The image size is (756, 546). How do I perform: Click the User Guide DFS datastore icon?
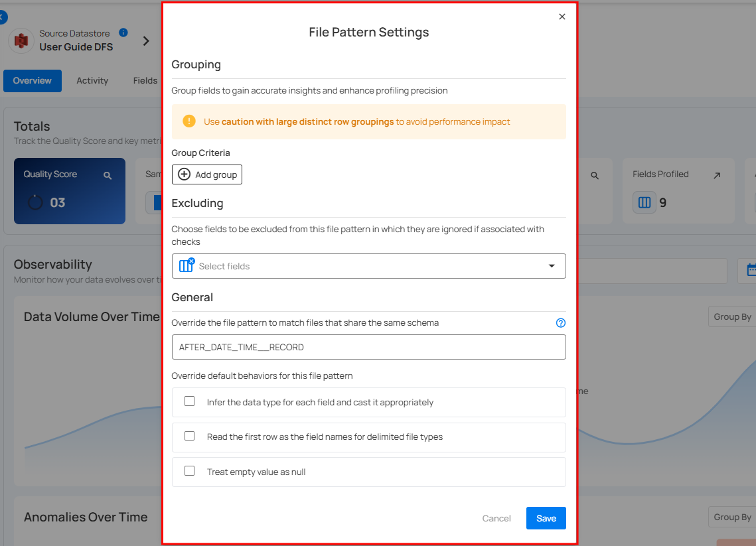point(21,40)
